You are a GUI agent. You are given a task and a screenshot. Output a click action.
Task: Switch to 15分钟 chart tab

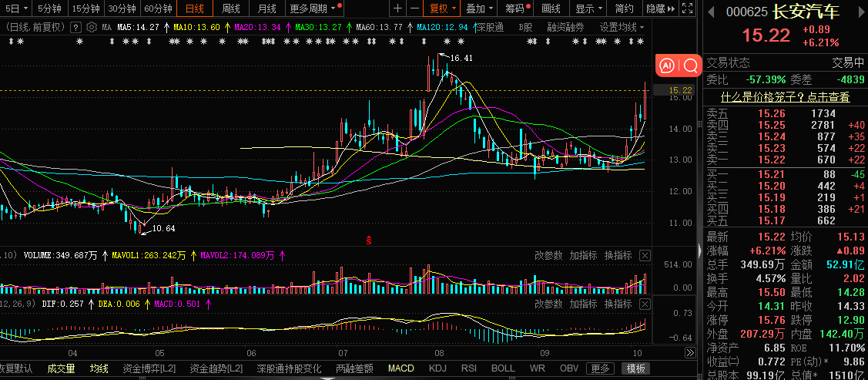click(x=85, y=8)
